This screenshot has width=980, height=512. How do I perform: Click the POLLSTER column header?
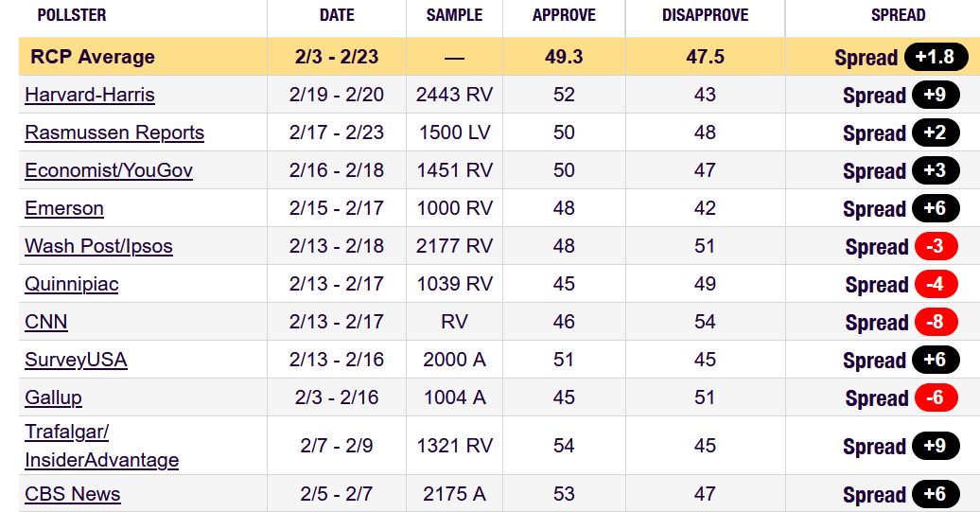click(72, 15)
